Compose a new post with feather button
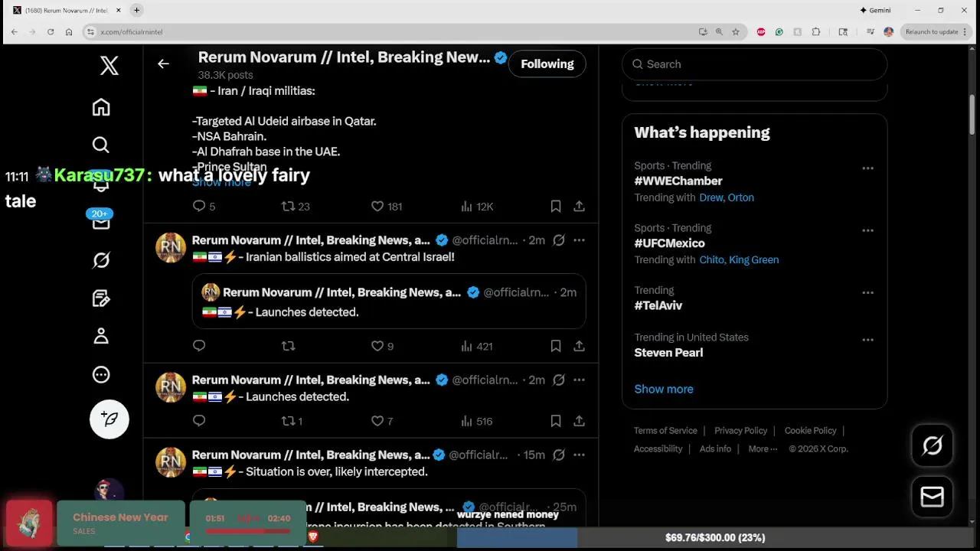This screenshot has width=980, height=551. point(109,419)
